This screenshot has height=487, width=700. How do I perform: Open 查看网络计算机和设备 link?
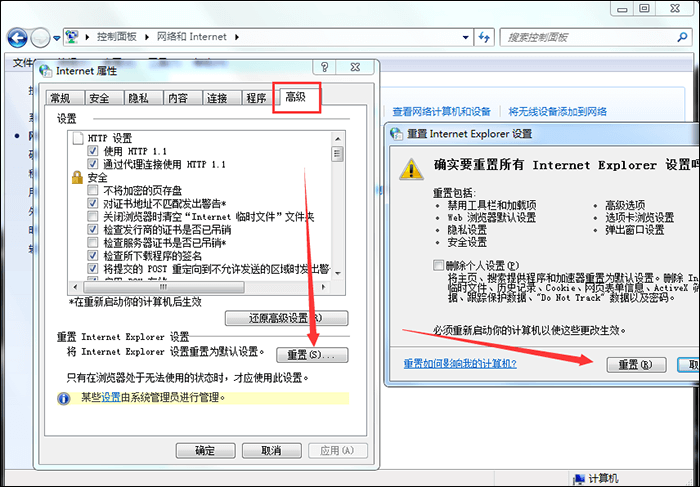pos(442,112)
